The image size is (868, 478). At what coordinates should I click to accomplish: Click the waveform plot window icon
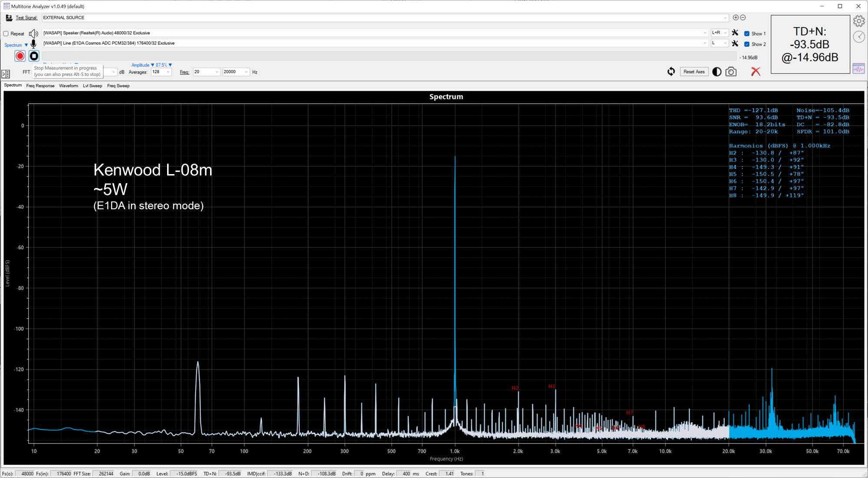tap(858, 69)
